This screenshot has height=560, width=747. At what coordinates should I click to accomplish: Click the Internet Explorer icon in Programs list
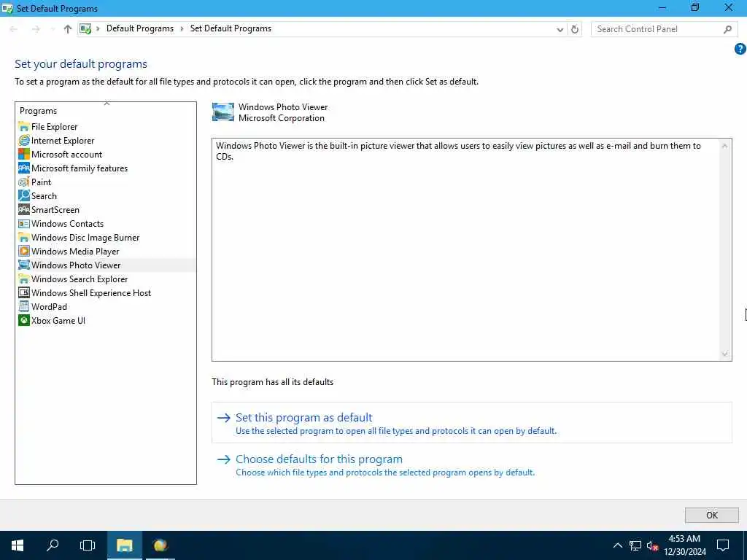pyautogui.click(x=24, y=141)
